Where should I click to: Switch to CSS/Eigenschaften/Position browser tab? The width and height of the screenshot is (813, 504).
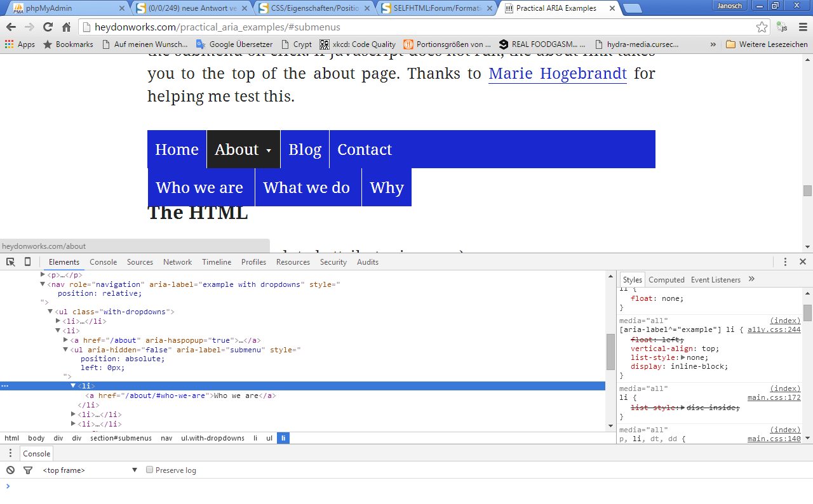[x=315, y=8]
